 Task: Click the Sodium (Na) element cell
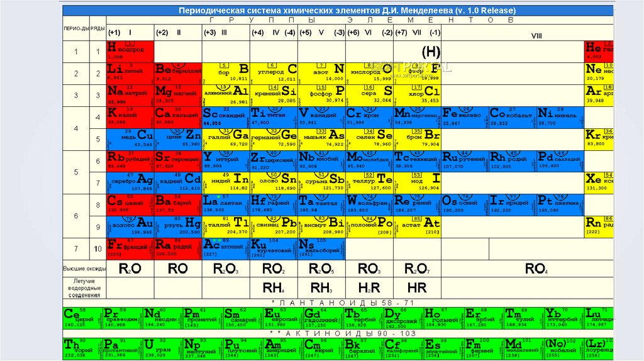(130, 95)
